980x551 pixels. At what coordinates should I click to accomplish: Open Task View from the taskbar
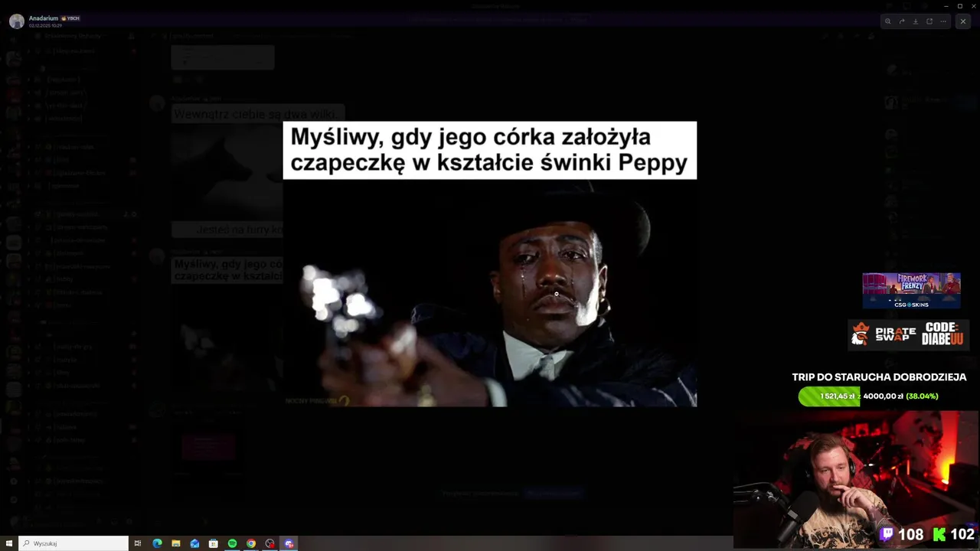138,543
